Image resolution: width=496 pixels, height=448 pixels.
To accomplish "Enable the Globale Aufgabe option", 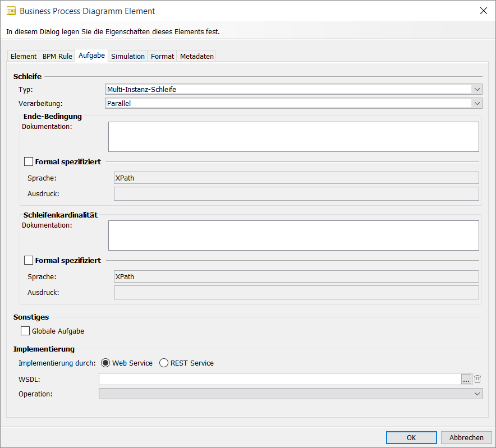I will pos(25,330).
